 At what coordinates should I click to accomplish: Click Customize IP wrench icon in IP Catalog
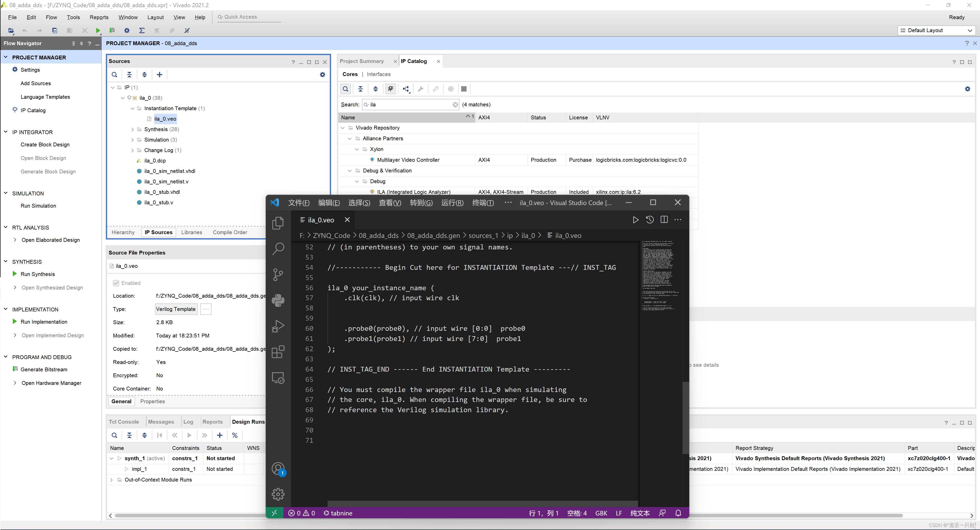click(421, 89)
